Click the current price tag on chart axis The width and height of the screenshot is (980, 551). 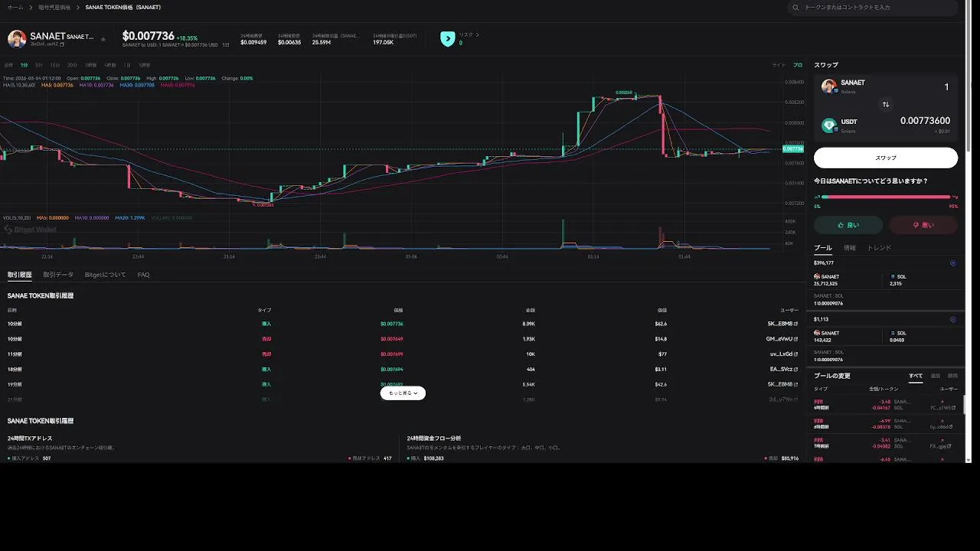pyautogui.click(x=793, y=148)
